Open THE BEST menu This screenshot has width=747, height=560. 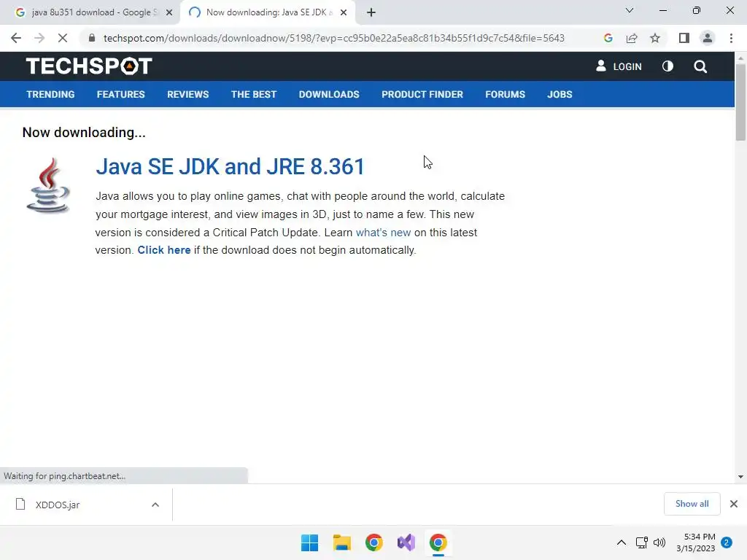pyautogui.click(x=254, y=94)
